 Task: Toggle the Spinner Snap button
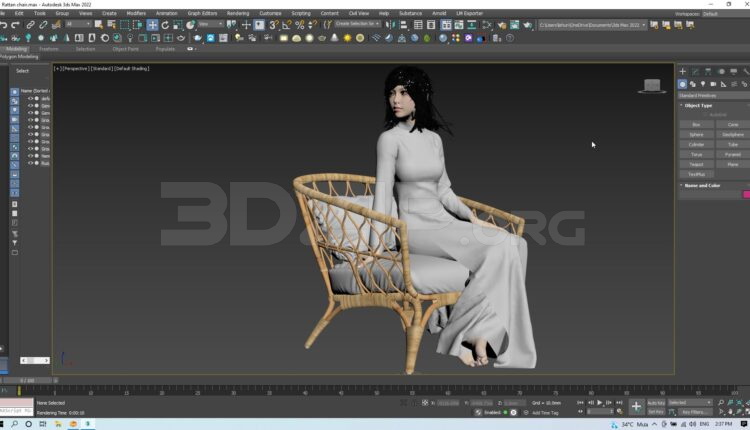point(312,25)
